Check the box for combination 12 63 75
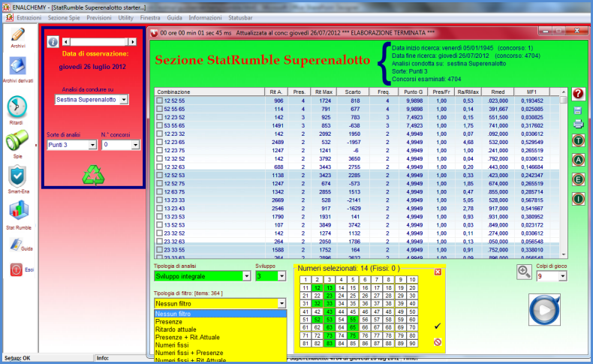 (160, 192)
